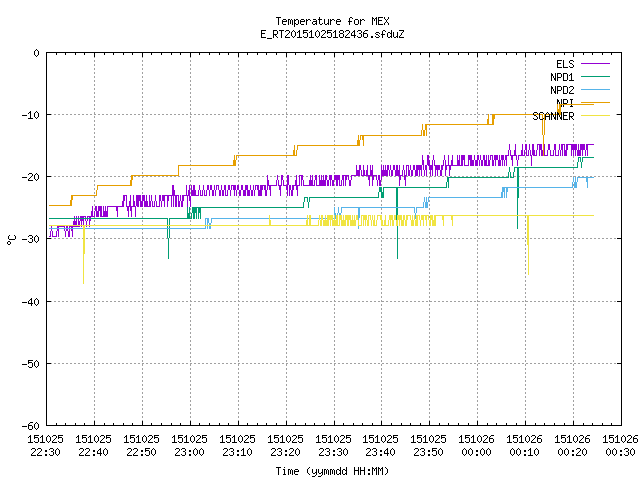Pick the blue NPD2 legend line sample
Viewport: 640px width, 480px height.
click(x=595, y=90)
